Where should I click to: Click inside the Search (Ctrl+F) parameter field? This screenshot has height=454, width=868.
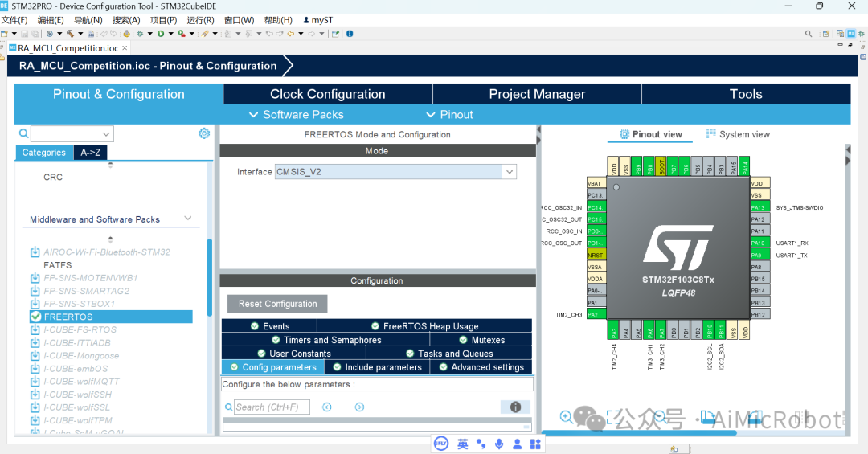pos(272,407)
